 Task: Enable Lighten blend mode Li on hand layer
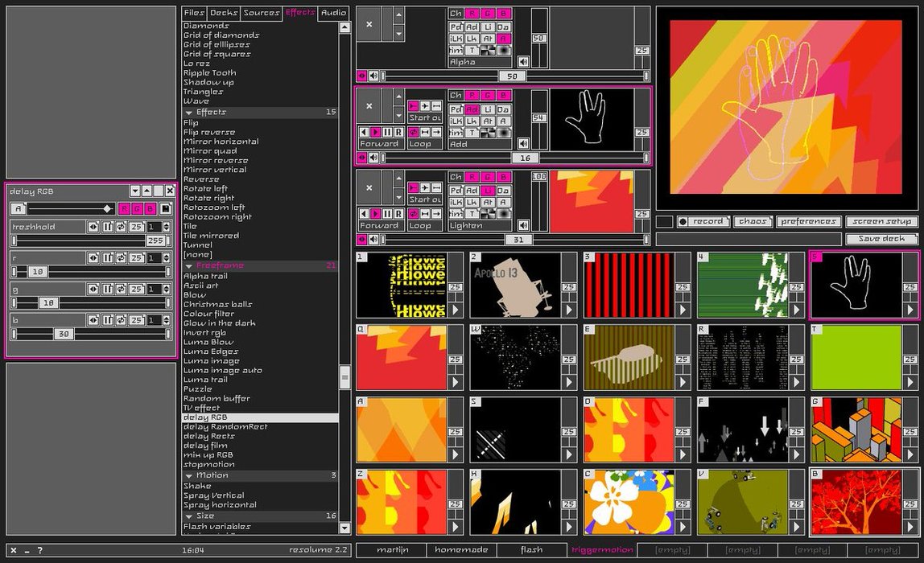[487, 109]
